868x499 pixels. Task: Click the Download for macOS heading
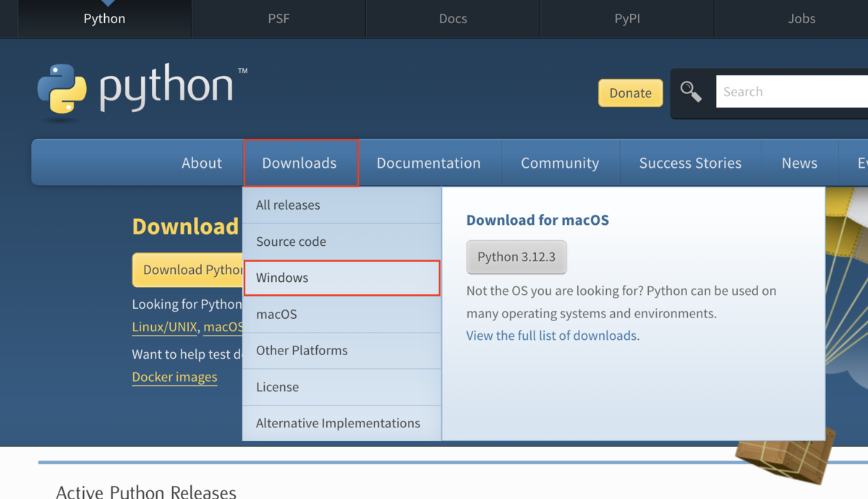tap(537, 220)
